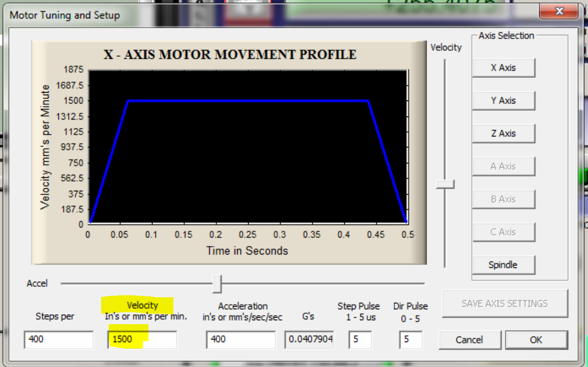Click the X-axis motor movement profile graph
Image resolution: width=588 pixels, height=367 pixels.
pyautogui.click(x=248, y=147)
